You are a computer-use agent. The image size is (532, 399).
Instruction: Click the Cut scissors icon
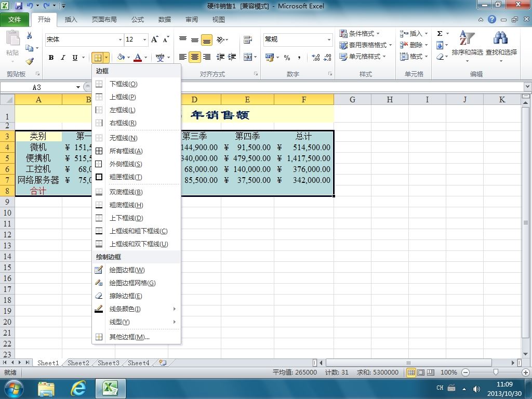coord(29,35)
